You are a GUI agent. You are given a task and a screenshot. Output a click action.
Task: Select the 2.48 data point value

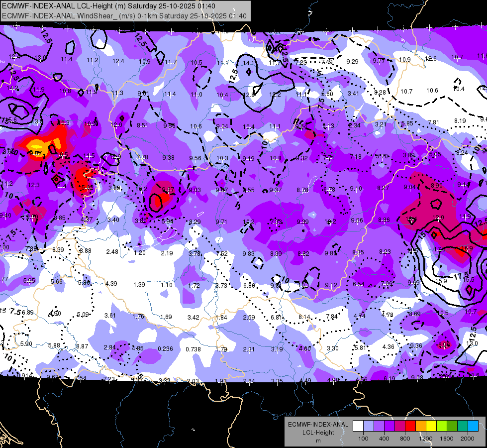point(112,251)
